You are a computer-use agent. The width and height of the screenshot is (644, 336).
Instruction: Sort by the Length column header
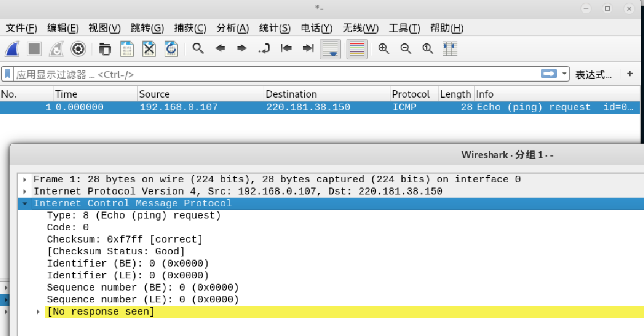(456, 94)
